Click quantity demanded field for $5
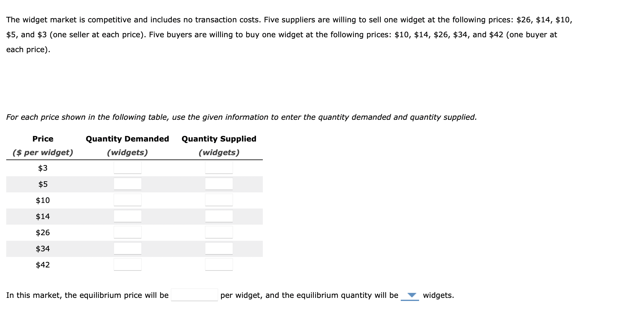 [128, 184]
